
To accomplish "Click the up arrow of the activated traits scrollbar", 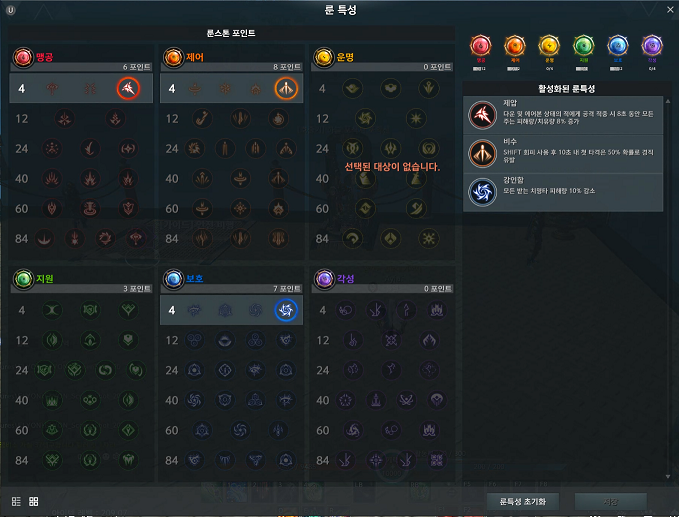I will point(668,101).
